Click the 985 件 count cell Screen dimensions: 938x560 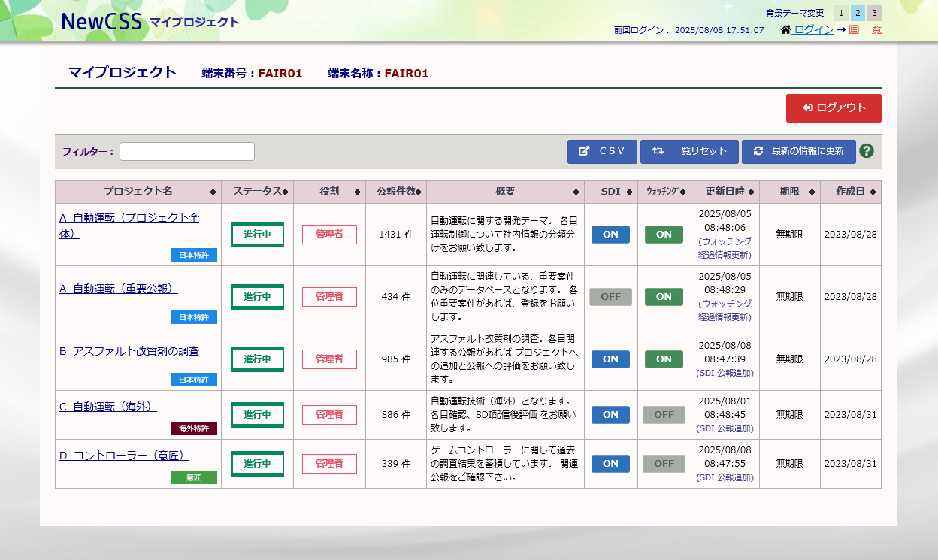coord(396,359)
